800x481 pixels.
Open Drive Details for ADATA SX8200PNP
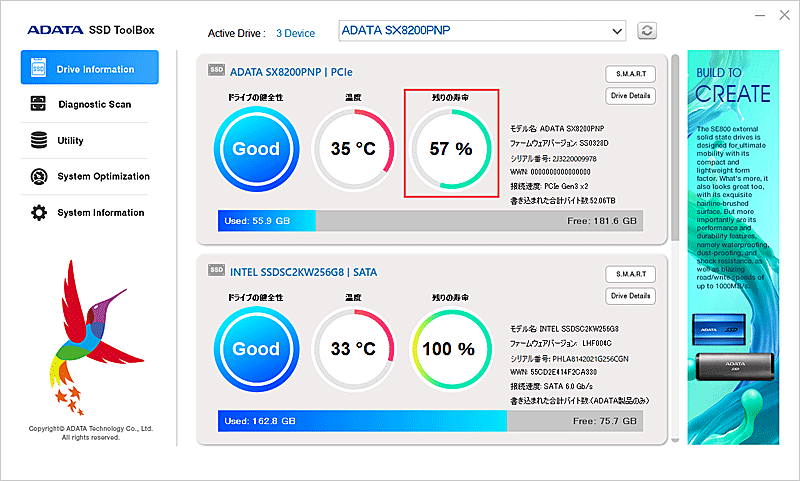click(631, 96)
